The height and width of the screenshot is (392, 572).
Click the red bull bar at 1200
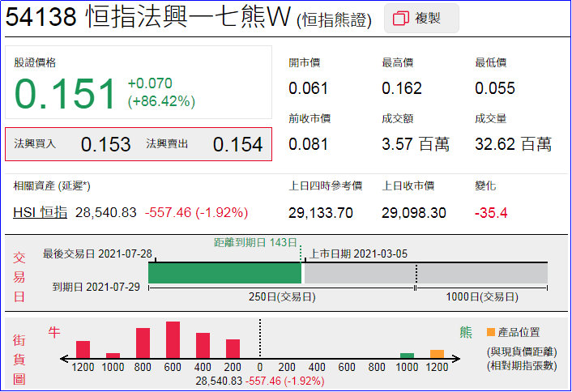coord(83,350)
